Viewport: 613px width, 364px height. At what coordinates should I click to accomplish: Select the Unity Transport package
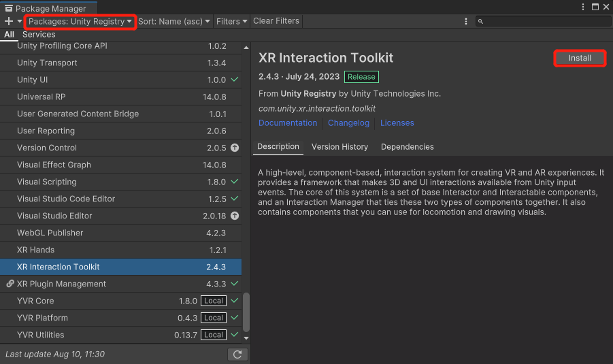tap(121, 63)
